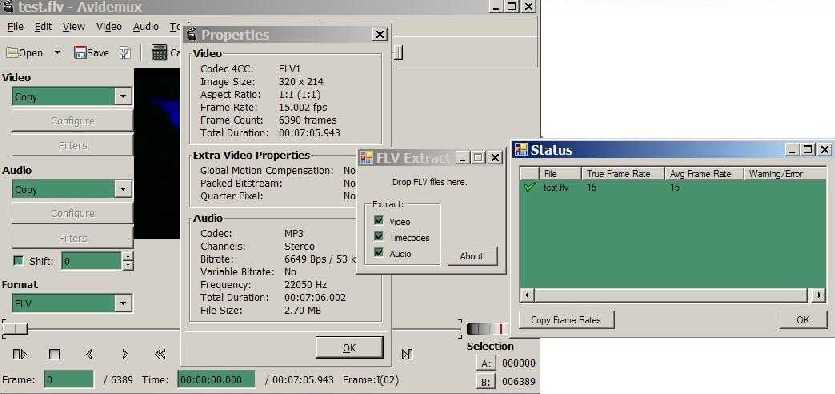
Task: Jump backward with the rewind double-arrow icon
Action: pos(159,354)
